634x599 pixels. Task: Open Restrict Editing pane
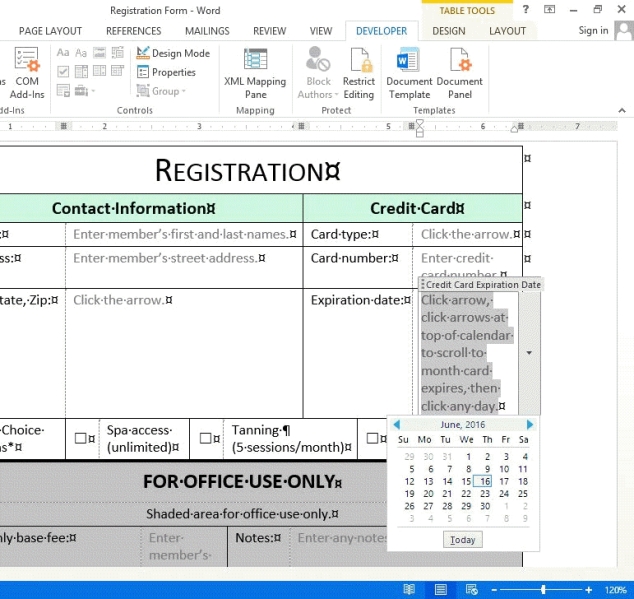(x=359, y=73)
